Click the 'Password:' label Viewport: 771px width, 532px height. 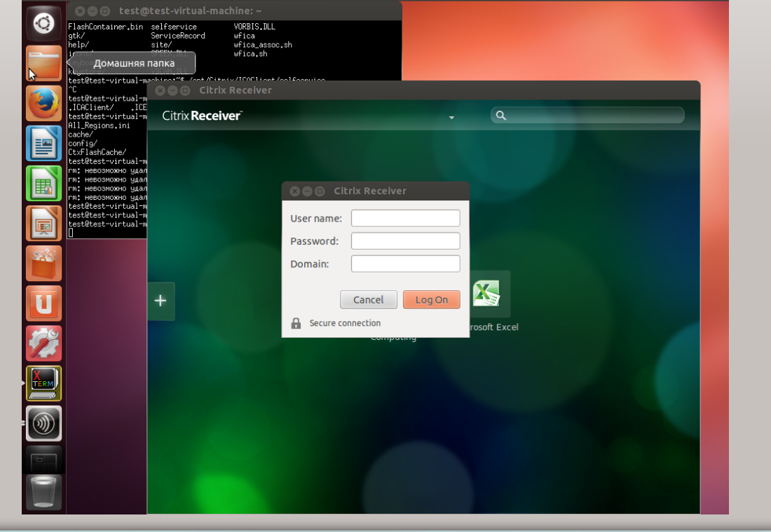click(x=314, y=241)
